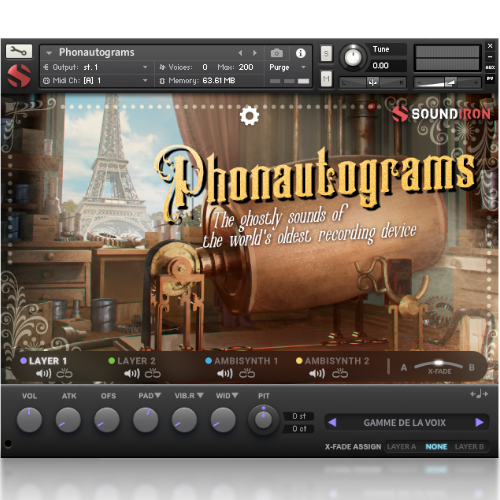The image size is (500, 500).
Task: Assign X-Fade to Layer B
Action: tap(469, 447)
